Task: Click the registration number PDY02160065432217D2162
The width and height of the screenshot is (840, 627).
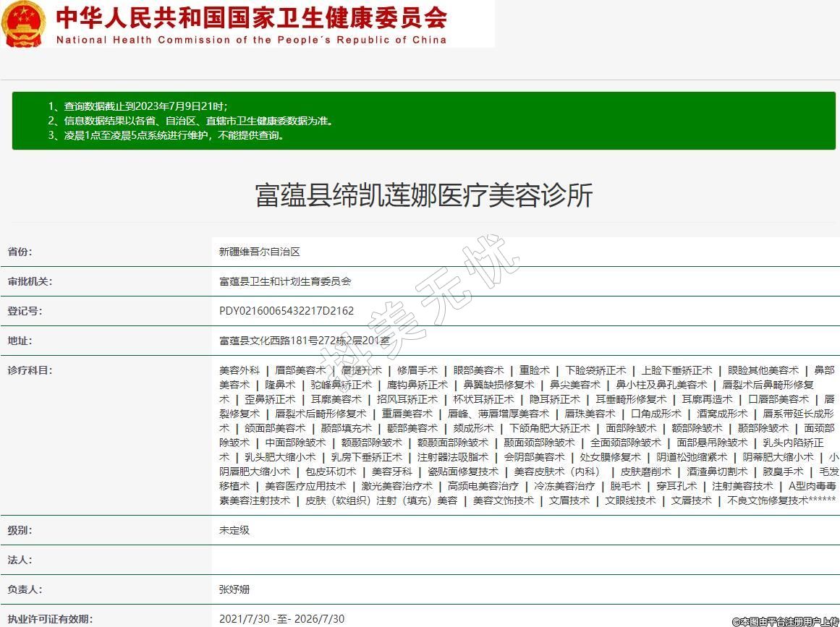Action: point(287,311)
